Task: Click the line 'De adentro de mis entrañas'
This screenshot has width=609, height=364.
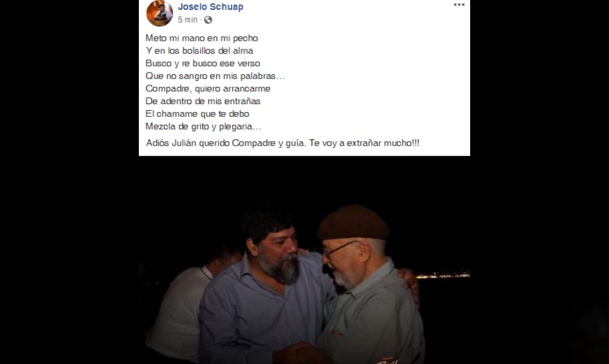Action: pos(203,101)
